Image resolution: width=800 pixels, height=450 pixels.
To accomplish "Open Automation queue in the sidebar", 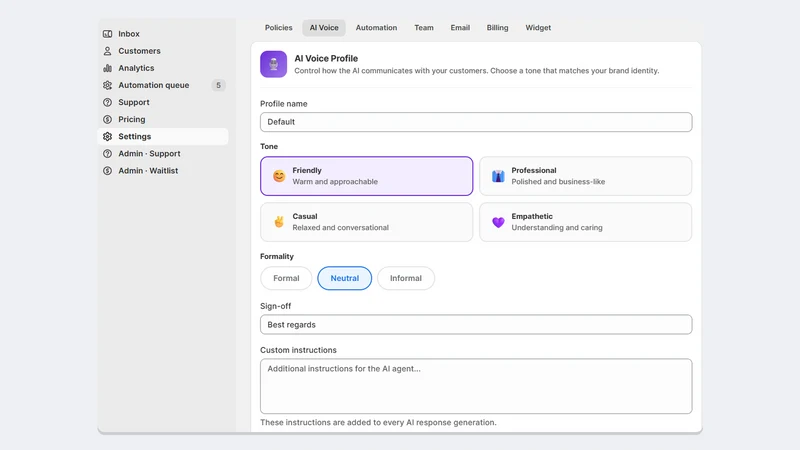I will 163,85.
